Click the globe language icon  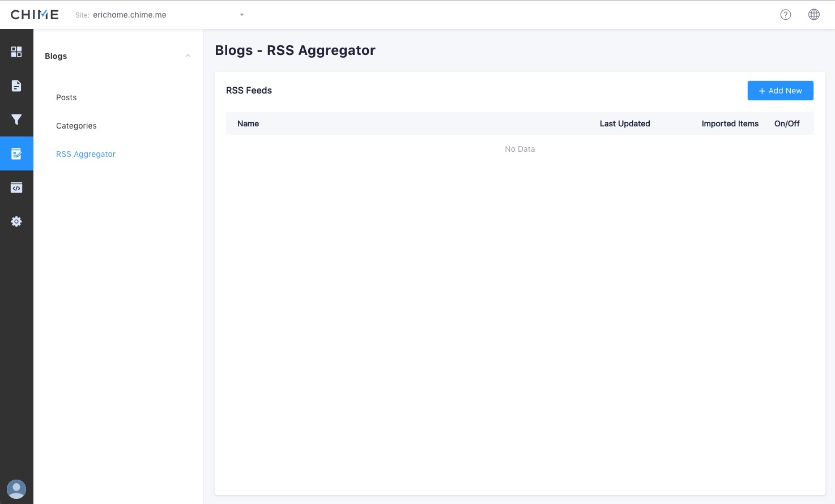(813, 15)
